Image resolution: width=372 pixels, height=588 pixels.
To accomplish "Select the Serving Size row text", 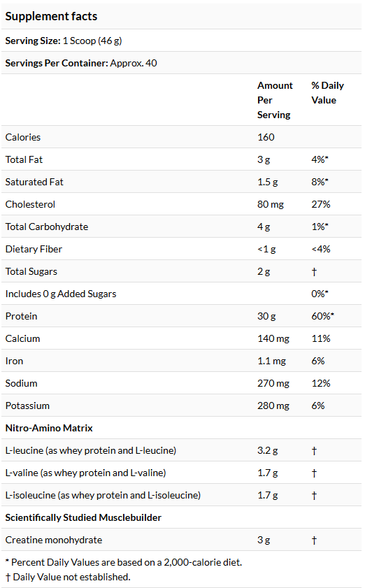I will [x=64, y=41].
